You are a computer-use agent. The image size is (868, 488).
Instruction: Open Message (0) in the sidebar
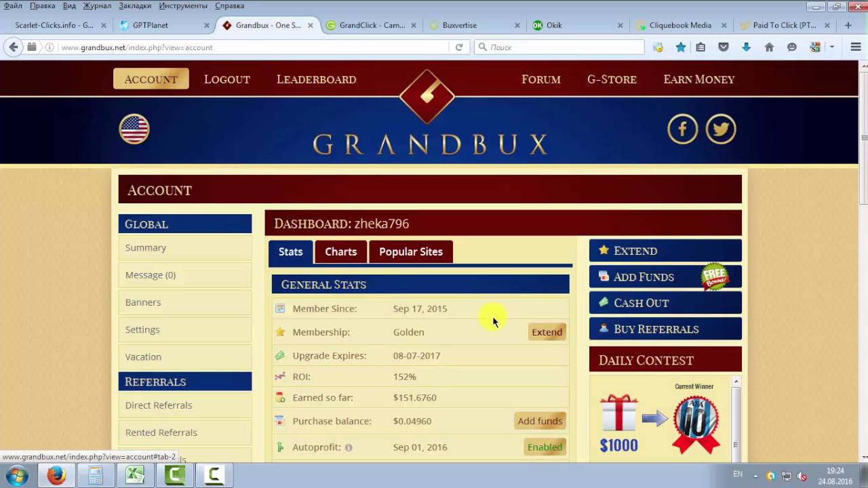click(x=184, y=274)
